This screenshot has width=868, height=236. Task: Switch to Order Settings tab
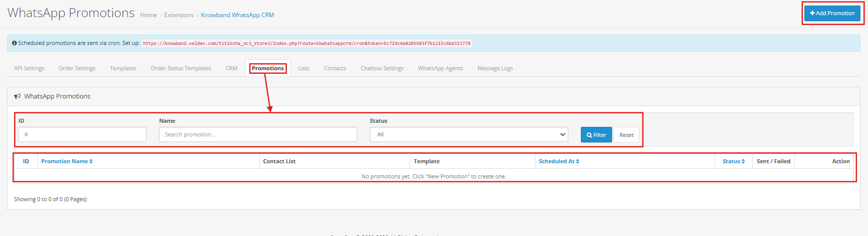[x=77, y=68]
